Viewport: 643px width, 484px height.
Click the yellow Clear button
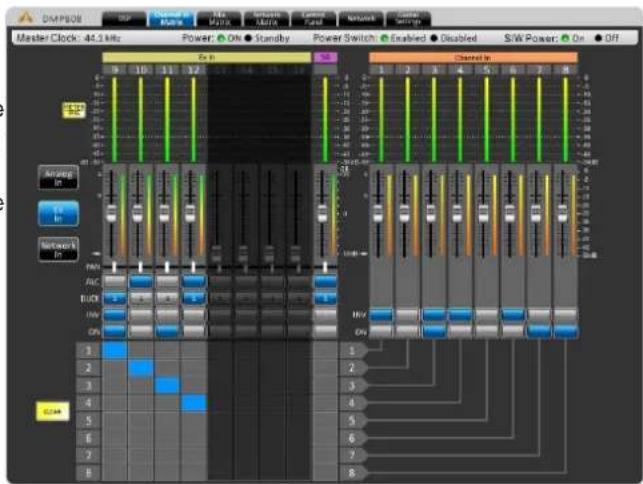[52, 411]
